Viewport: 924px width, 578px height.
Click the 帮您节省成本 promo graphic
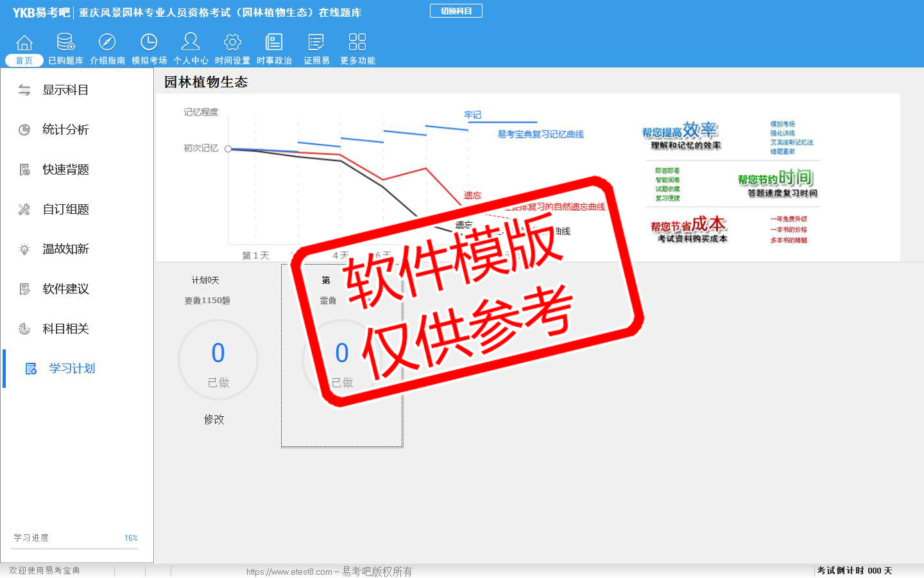pyautogui.click(x=689, y=229)
